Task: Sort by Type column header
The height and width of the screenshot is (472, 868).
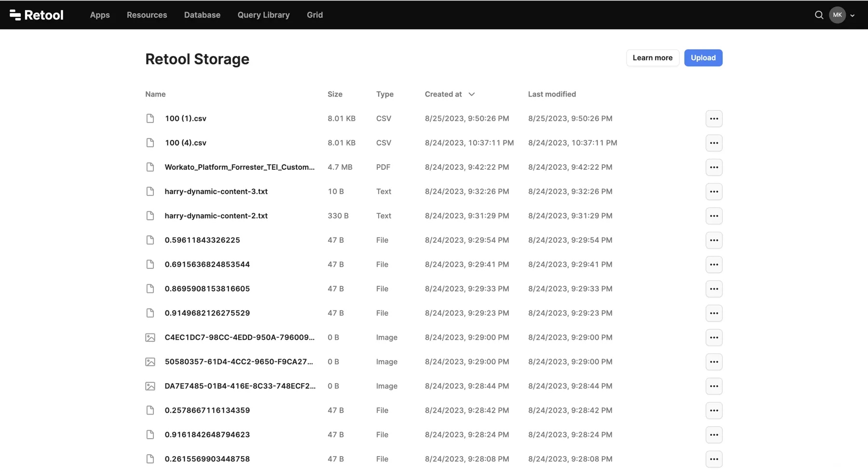Action: (385, 94)
